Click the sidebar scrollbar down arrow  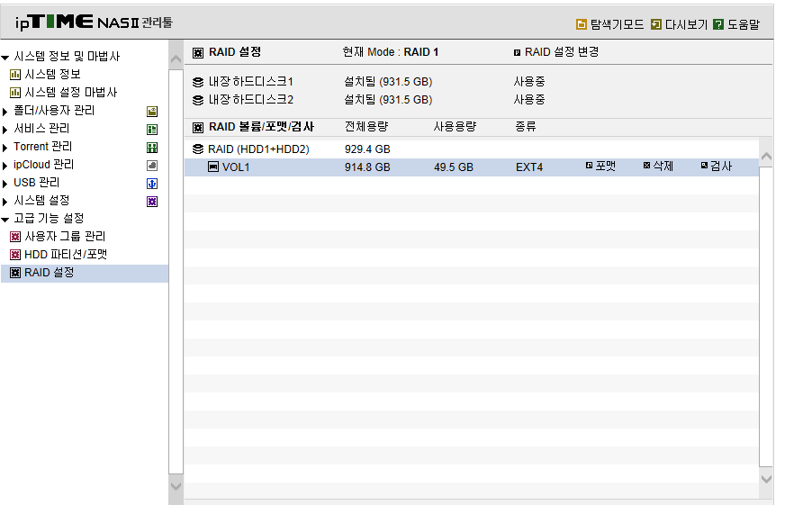[x=176, y=486]
